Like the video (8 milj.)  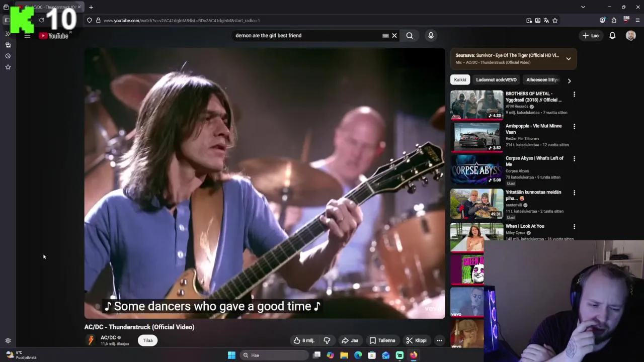coord(303,340)
